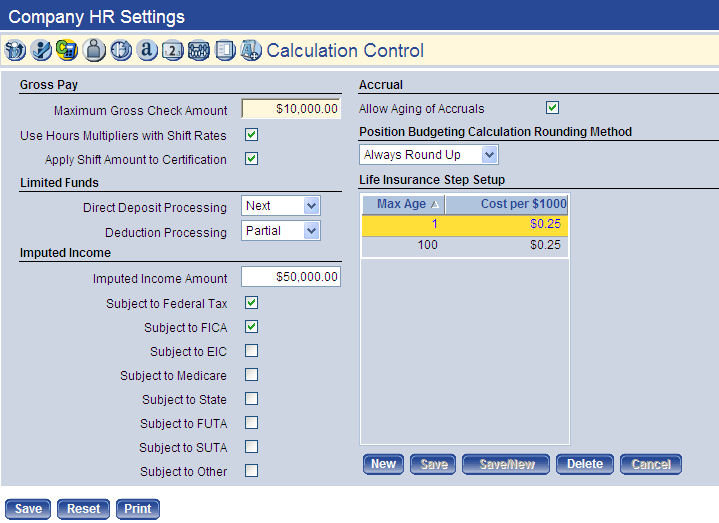Open the rounding method Always Round Up dropdown

click(428, 155)
